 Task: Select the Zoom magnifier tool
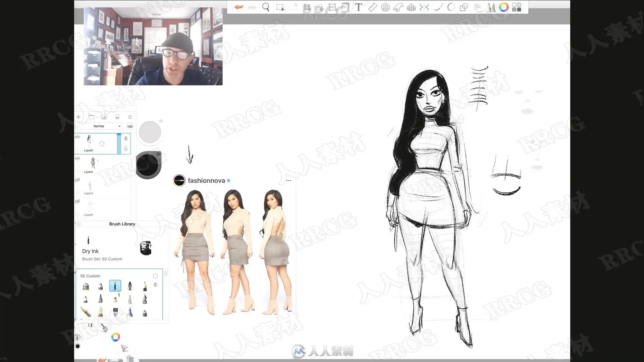point(266,7)
